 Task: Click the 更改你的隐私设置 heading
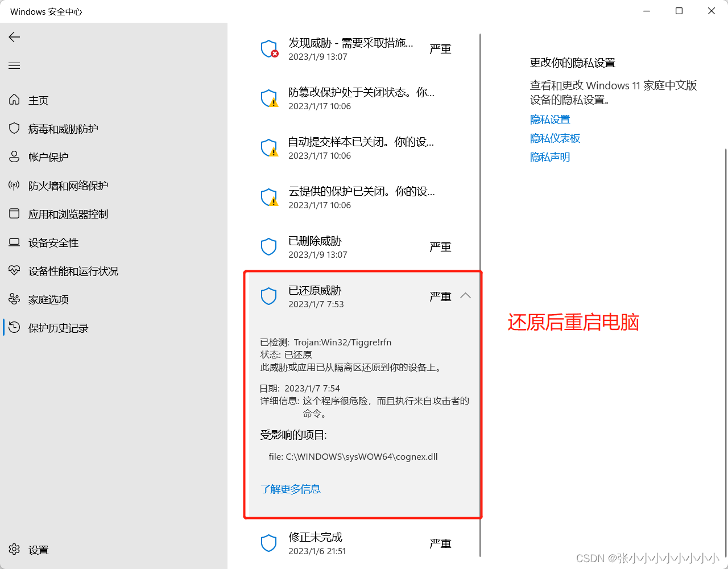(x=573, y=63)
